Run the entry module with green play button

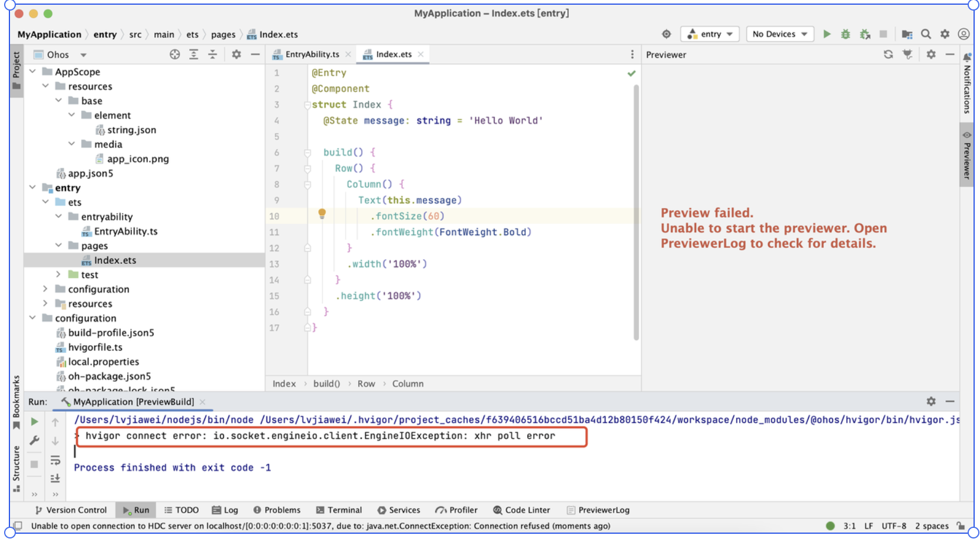coord(827,34)
